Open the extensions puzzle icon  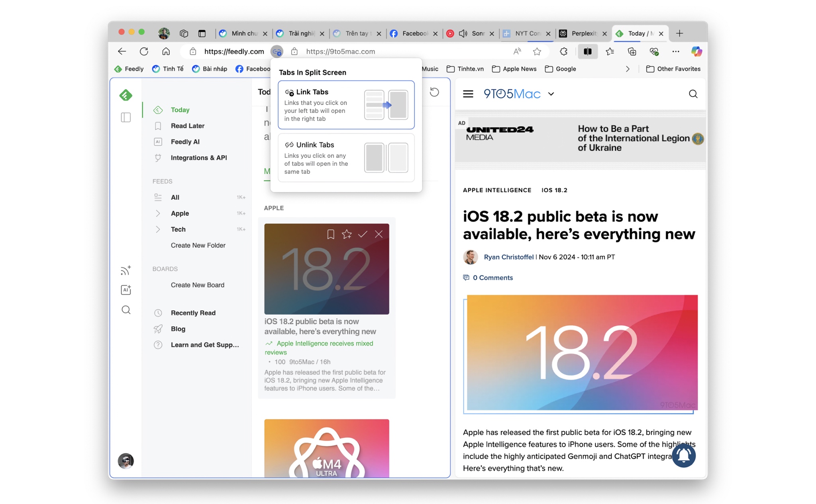(x=563, y=51)
